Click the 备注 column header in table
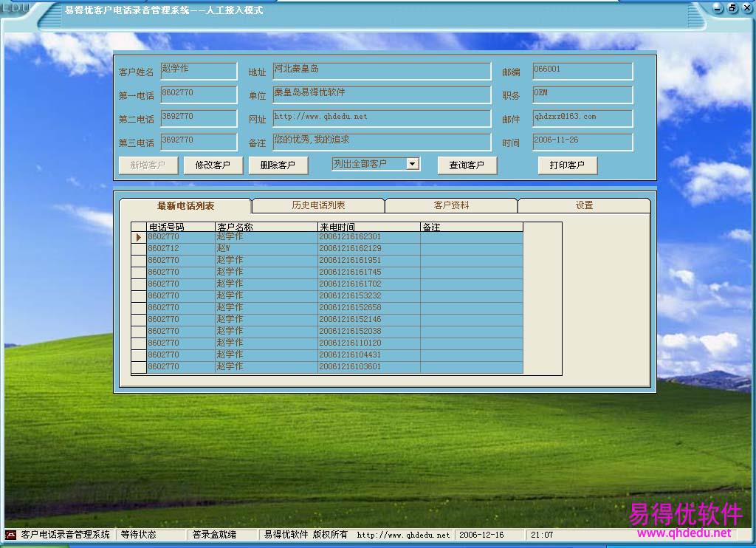The image size is (756, 548). (472, 227)
